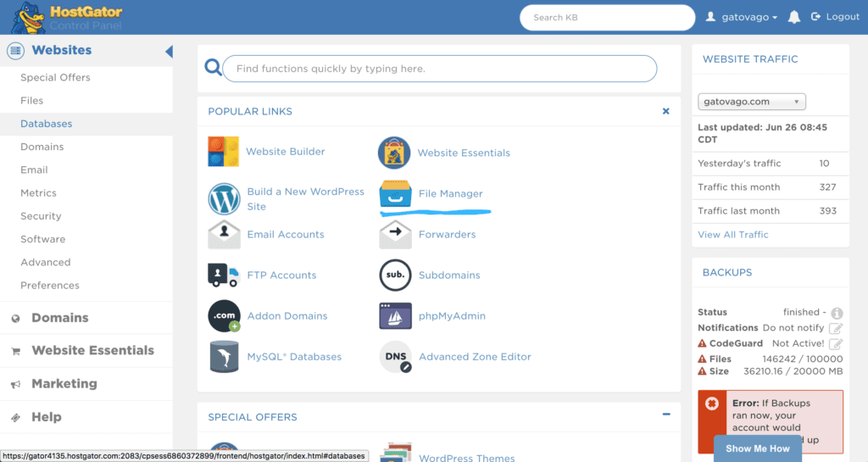The width and height of the screenshot is (868, 462).
Task: Click the Search KB field
Action: pyautogui.click(x=607, y=18)
